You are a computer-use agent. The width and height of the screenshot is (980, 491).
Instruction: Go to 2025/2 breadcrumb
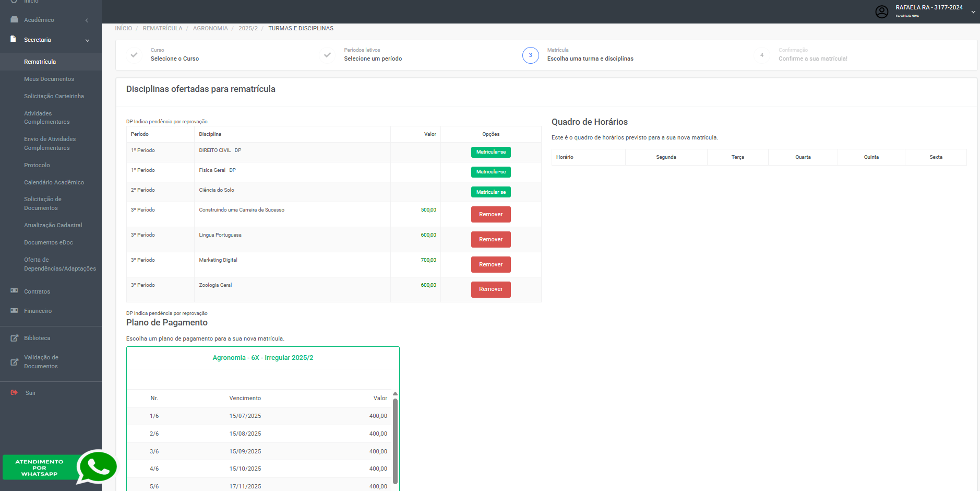pyautogui.click(x=248, y=28)
